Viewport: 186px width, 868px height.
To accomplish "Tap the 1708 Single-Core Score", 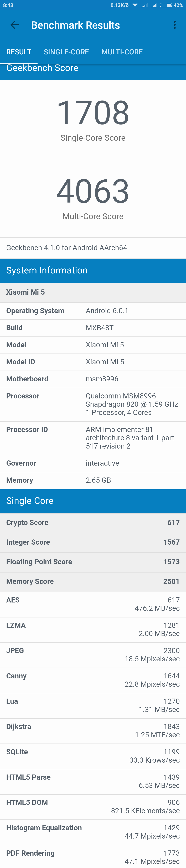I will pyautogui.click(x=93, y=113).
